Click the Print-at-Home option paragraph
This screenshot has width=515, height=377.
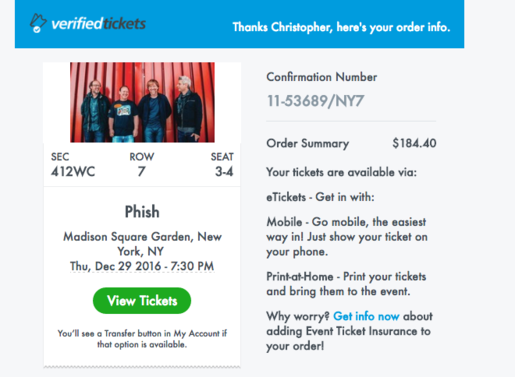(346, 284)
